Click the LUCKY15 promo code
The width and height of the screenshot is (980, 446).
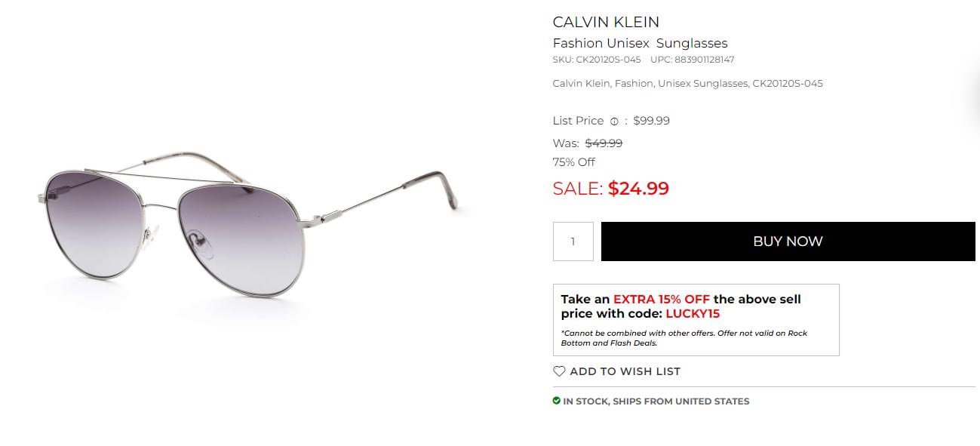click(x=693, y=314)
